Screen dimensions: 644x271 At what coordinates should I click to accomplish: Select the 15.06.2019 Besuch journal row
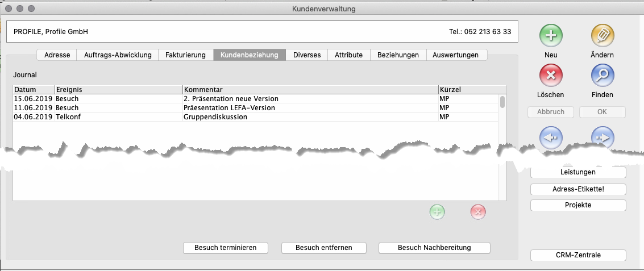pos(227,99)
